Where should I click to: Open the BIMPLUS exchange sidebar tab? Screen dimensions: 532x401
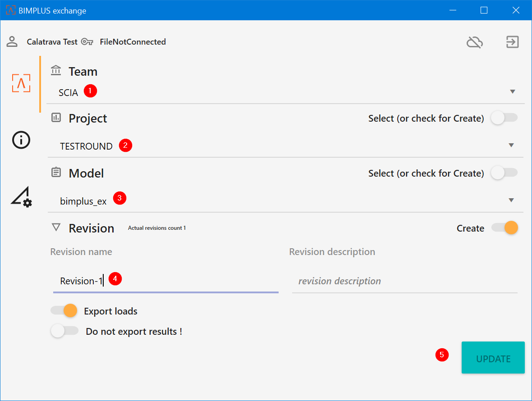tap(21, 83)
